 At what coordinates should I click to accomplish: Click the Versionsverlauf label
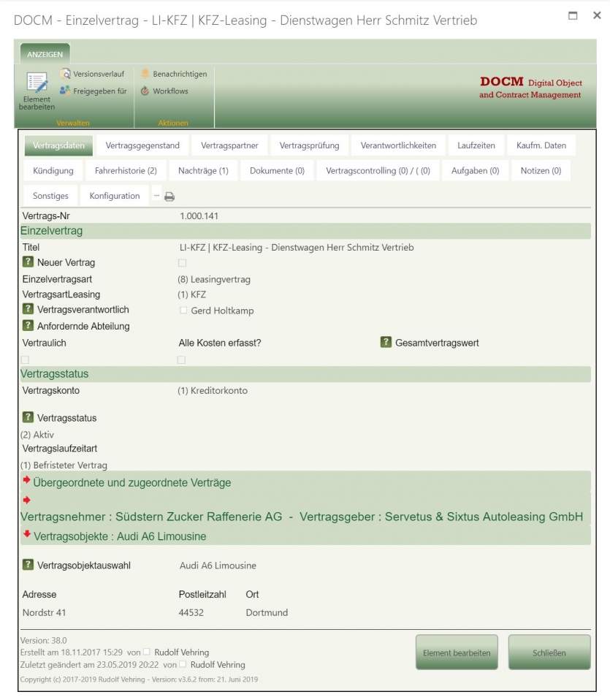click(x=99, y=74)
